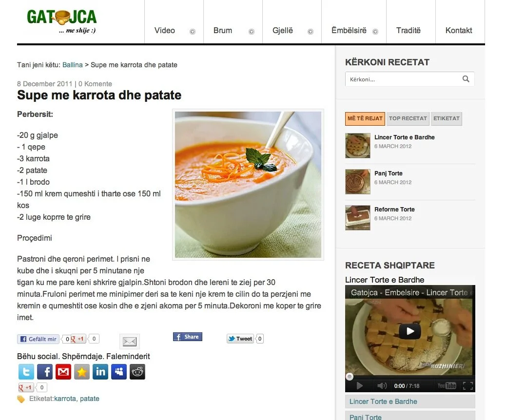Click the search magnifier icon
The image size is (526, 420).
(x=466, y=79)
